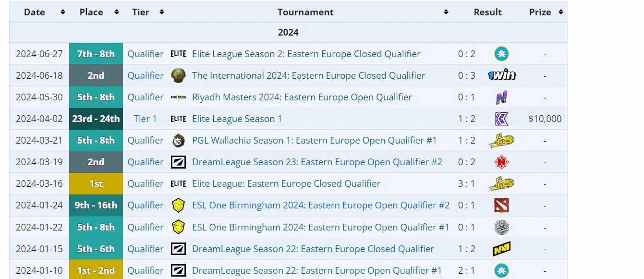
Task: Click The International 2024 aegis icon
Action: (178, 75)
